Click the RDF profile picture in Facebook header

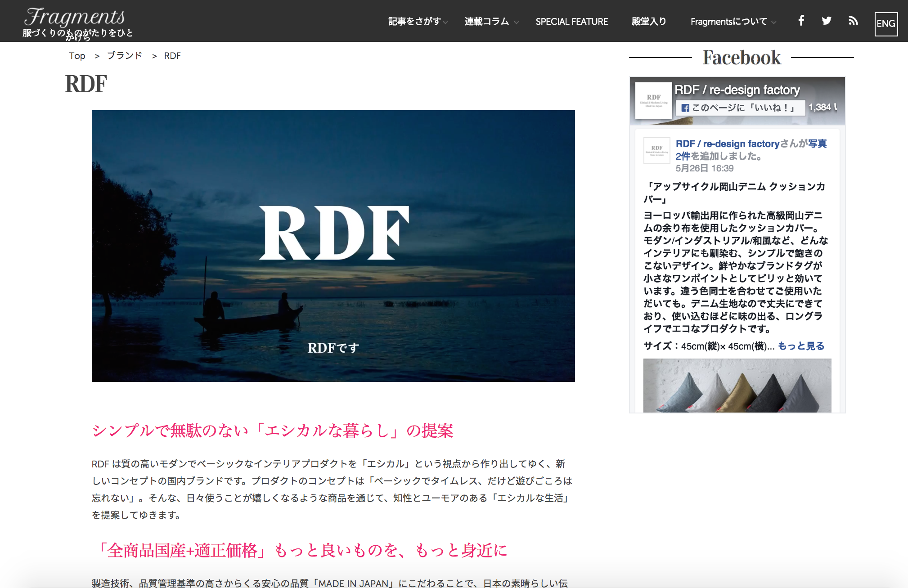[654, 101]
